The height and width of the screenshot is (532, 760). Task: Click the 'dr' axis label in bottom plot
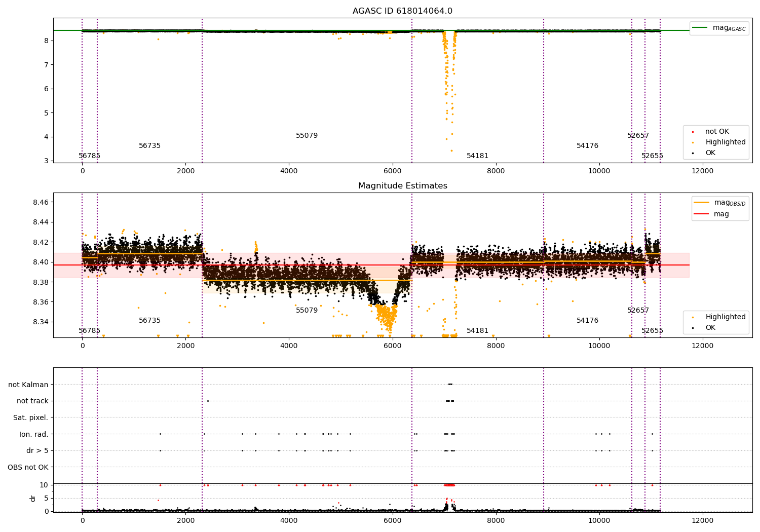click(33, 498)
